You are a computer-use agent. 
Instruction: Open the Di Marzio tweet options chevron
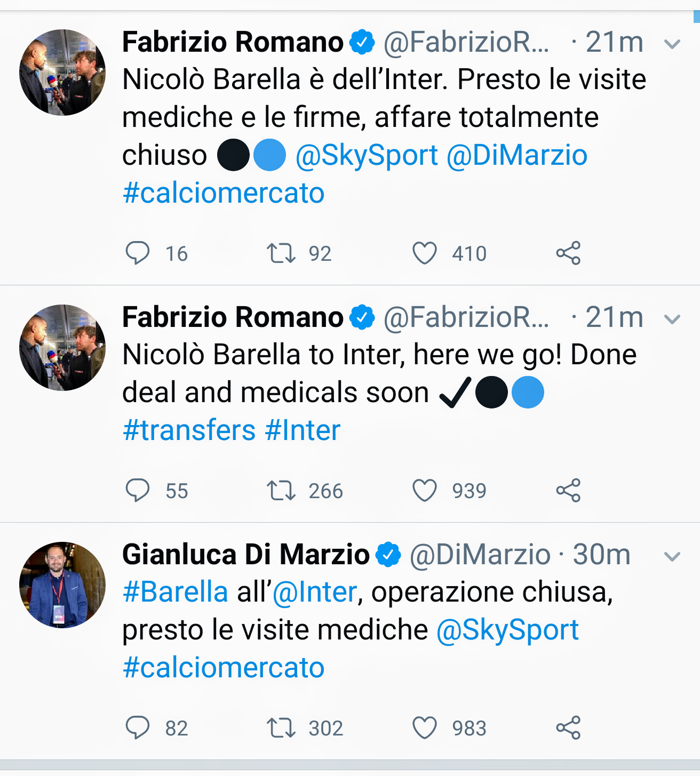[x=672, y=556]
